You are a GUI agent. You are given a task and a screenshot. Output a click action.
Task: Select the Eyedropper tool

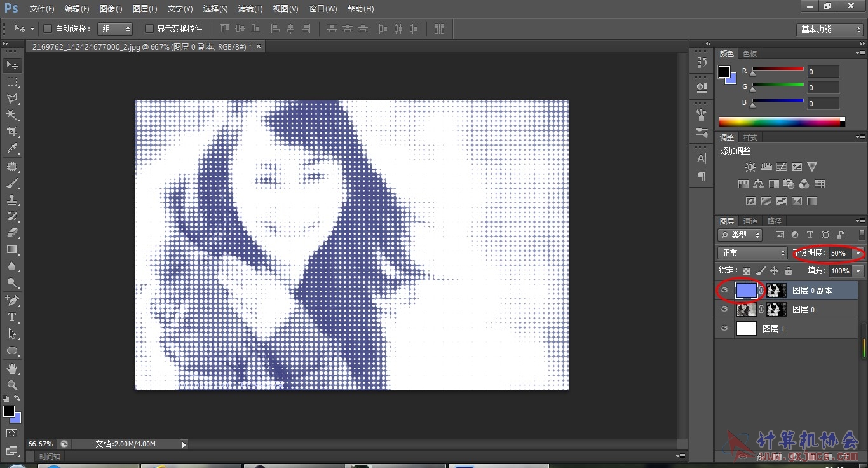pos(12,149)
